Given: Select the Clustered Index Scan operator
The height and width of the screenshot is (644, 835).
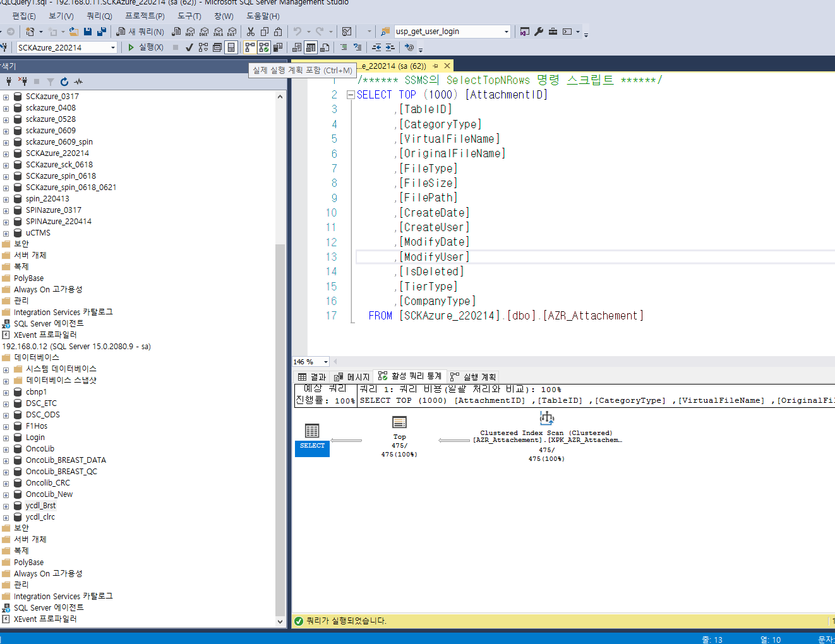Looking at the screenshot, I should pyautogui.click(x=547, y=436).
